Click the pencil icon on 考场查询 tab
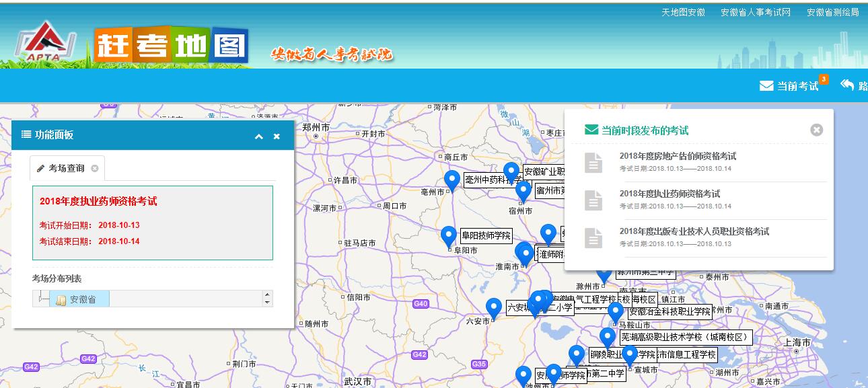 point(40,168)
